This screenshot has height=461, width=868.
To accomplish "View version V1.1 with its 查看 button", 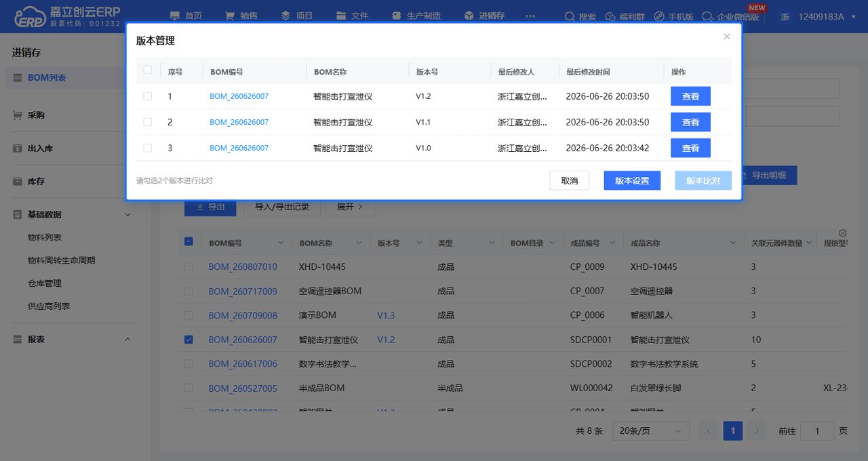I will point(690,122).
